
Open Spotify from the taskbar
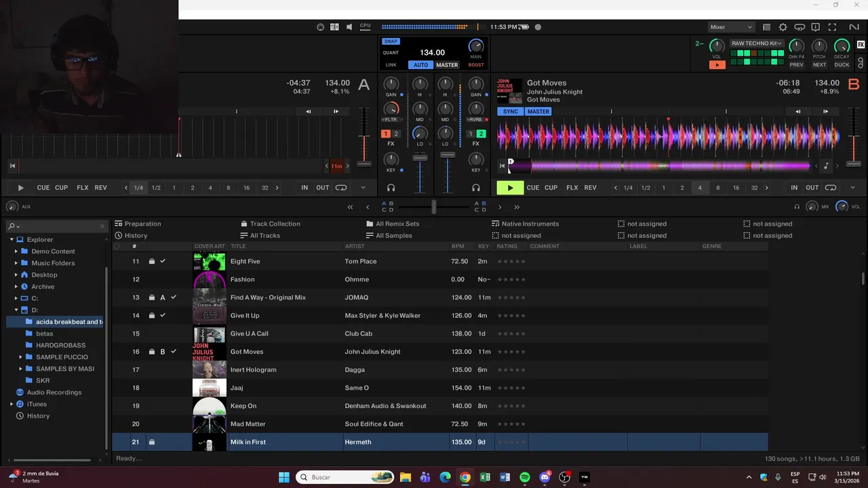(x=525, y=477)
